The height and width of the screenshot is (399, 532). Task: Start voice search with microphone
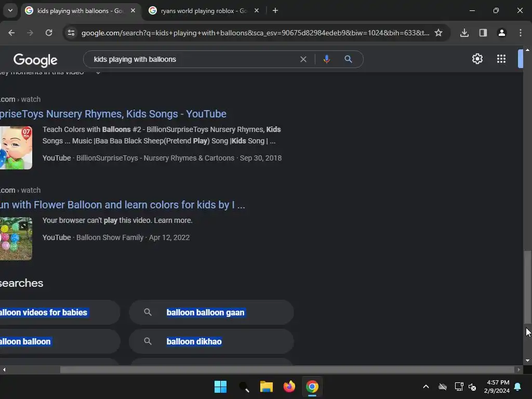tap(326, 59)
